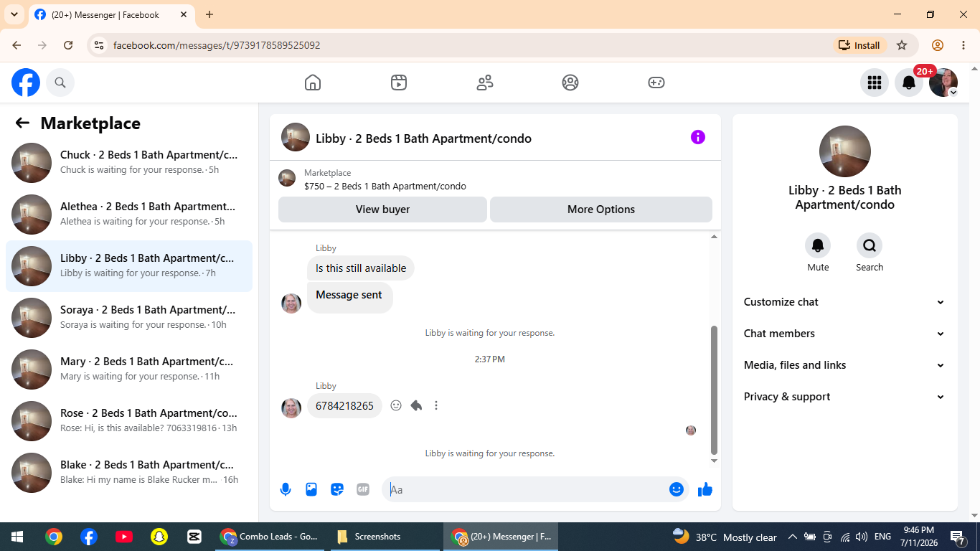The width and height of the screenshot is (980, 551).
Task: Open the Reels video icon
Action: [x=399, y=83]
